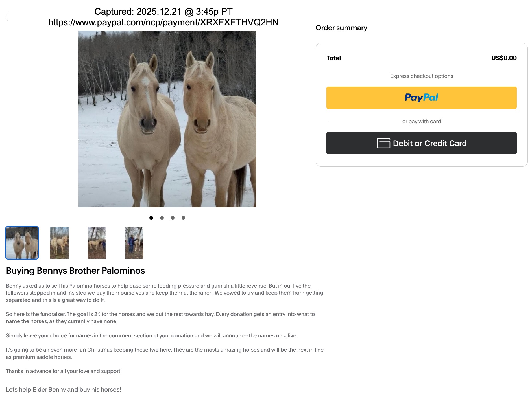Click the Order summary heading

(341, 28)
